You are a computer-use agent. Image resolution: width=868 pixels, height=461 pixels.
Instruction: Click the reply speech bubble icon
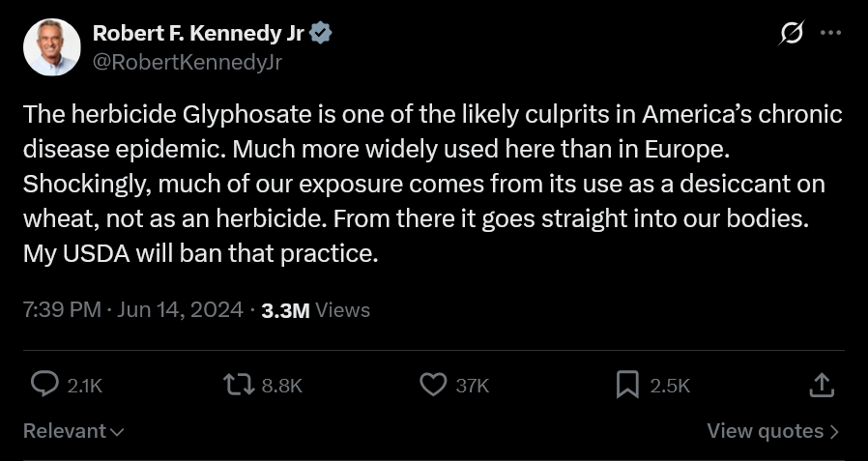pyautogui.click(x=45, y=385)
